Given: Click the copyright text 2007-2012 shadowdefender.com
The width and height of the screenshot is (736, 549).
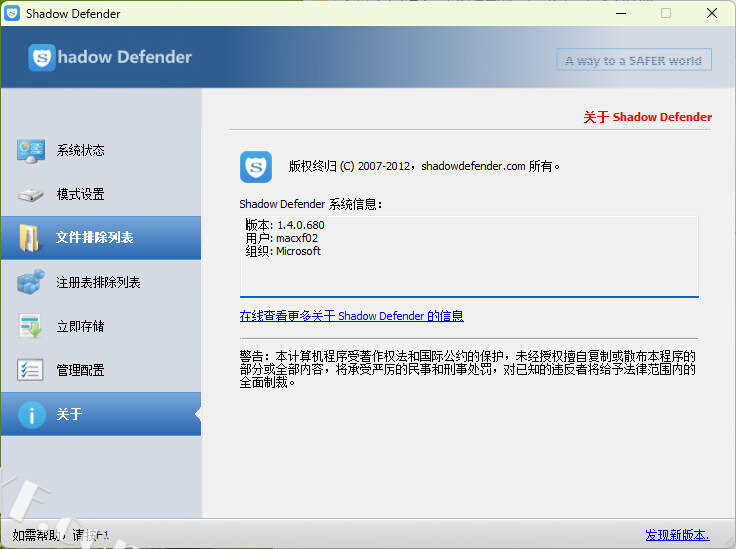Looking at the screenshot, I should click(424, 166).
